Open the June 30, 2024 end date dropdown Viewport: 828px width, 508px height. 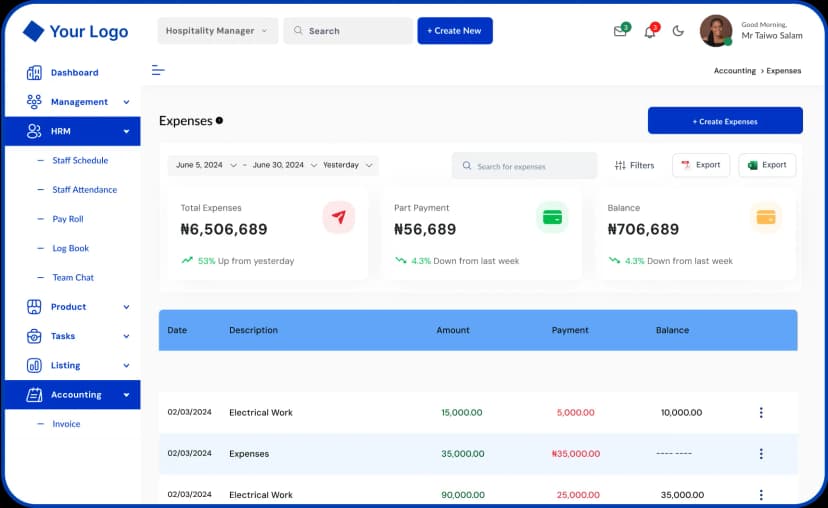click(285, 165)
